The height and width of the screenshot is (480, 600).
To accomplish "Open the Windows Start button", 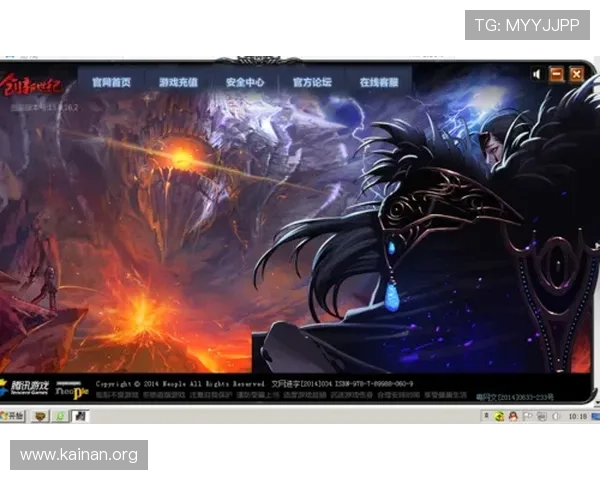I will (13, 415).
